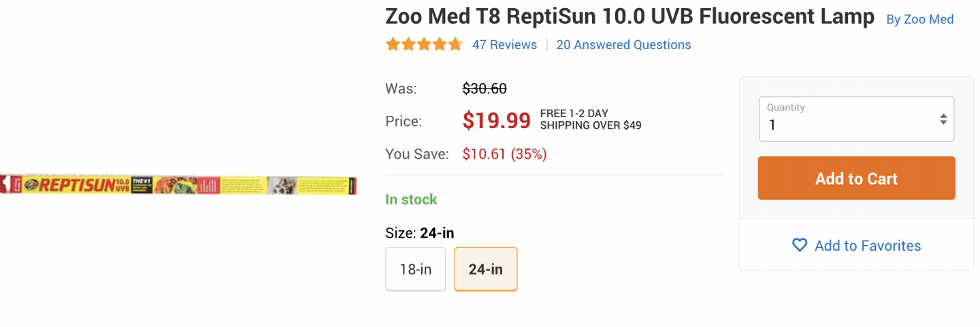This screenshot has height=327, width=980.
Task: Click the orange star rating icons
Action: click(423, 45)
